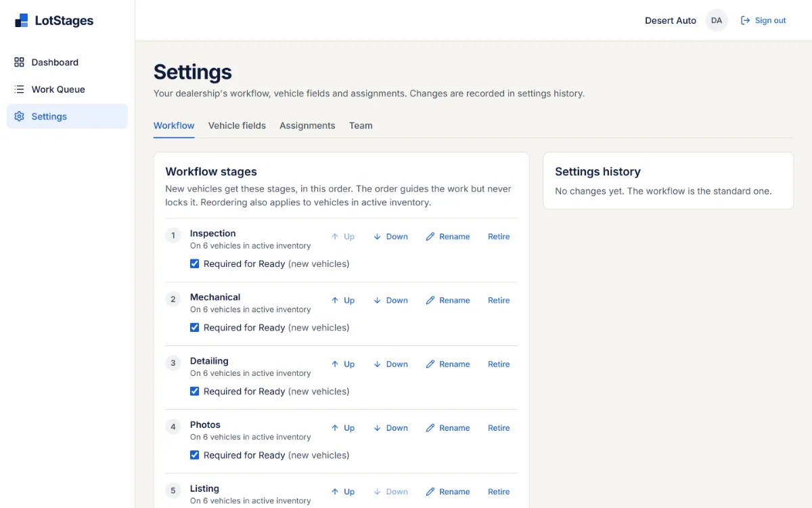Open the Team tab
The width and height of the screenshot is (812, 508).
pyautogui.click(x=361, y=125)
